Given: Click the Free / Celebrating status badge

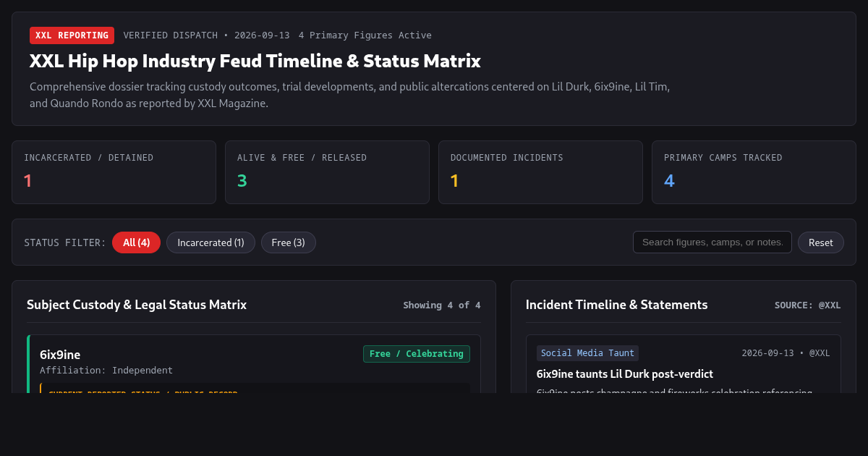Looking at the screenshot, I should pos(417,354).
